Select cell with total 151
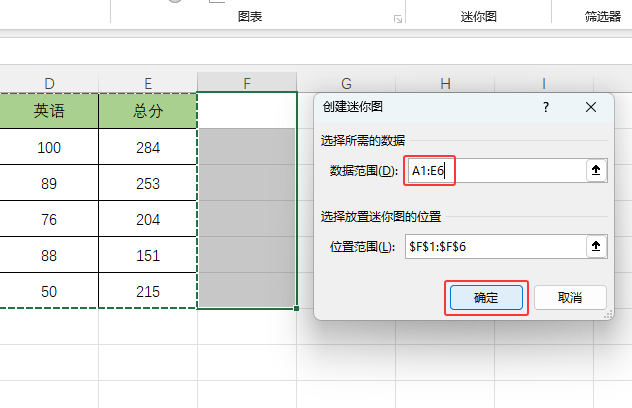The height and width of the screenshot is (408, 632). tap(148, 255)
